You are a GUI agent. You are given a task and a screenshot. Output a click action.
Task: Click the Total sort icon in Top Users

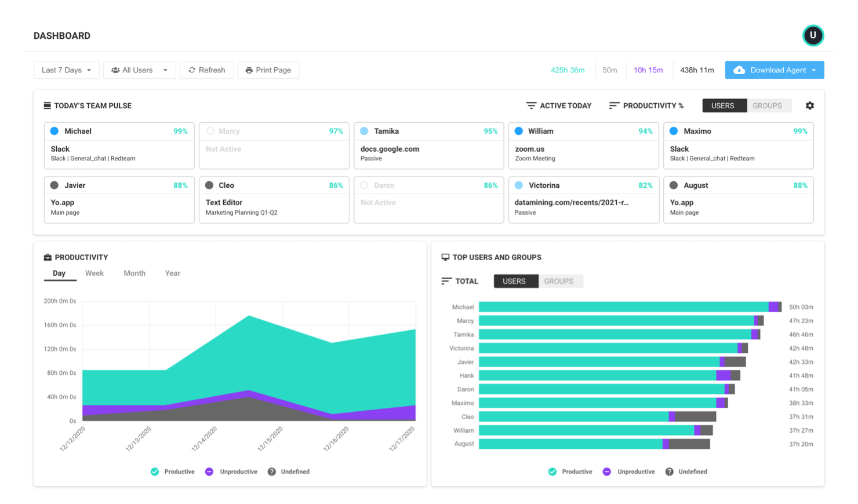(x=445, y=281)
